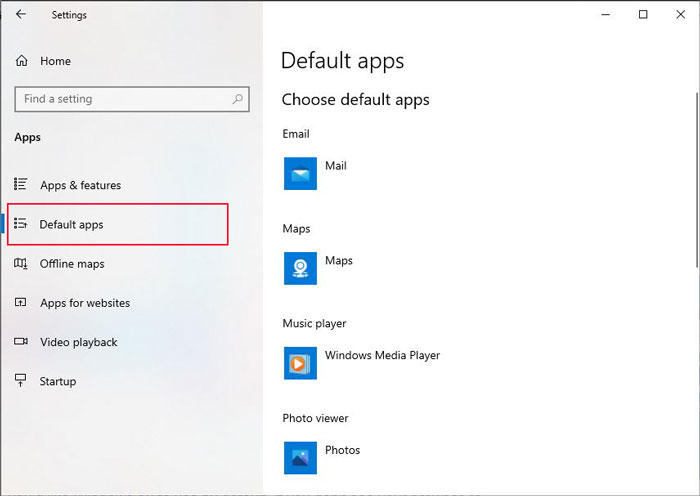
Task: Click the Video playback camera icon
Action: tap(21, 342)
